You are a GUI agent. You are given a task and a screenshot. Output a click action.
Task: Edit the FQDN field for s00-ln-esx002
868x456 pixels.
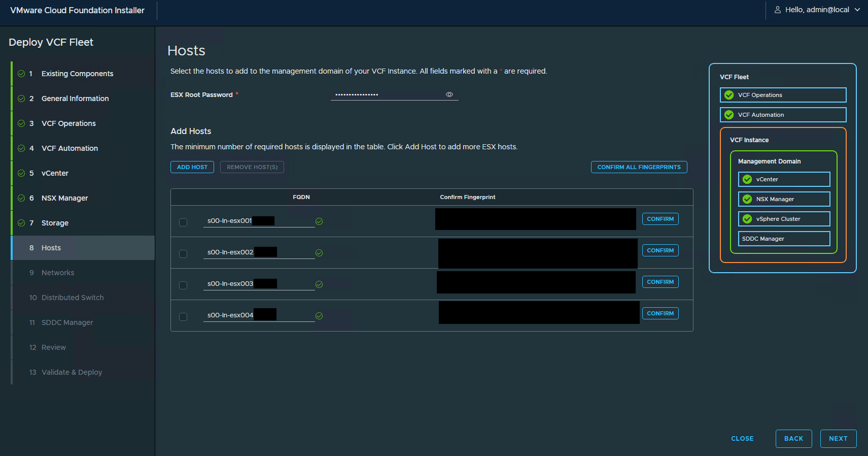coord(259,252)
